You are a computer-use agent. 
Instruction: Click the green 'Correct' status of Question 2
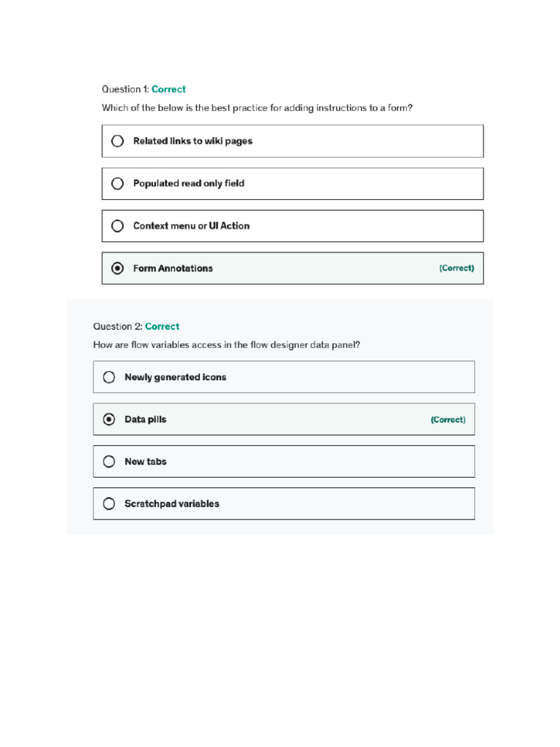click(x=162, y=326)
